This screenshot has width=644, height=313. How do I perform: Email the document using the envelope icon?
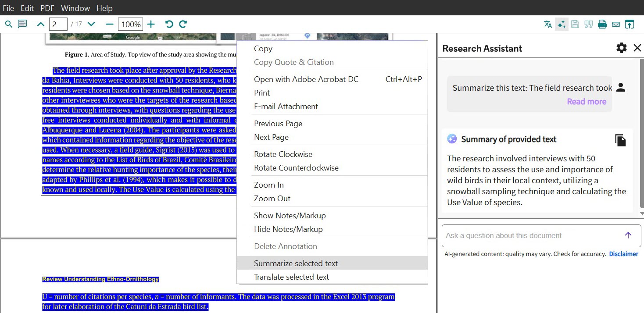click(x=615, y=24)
